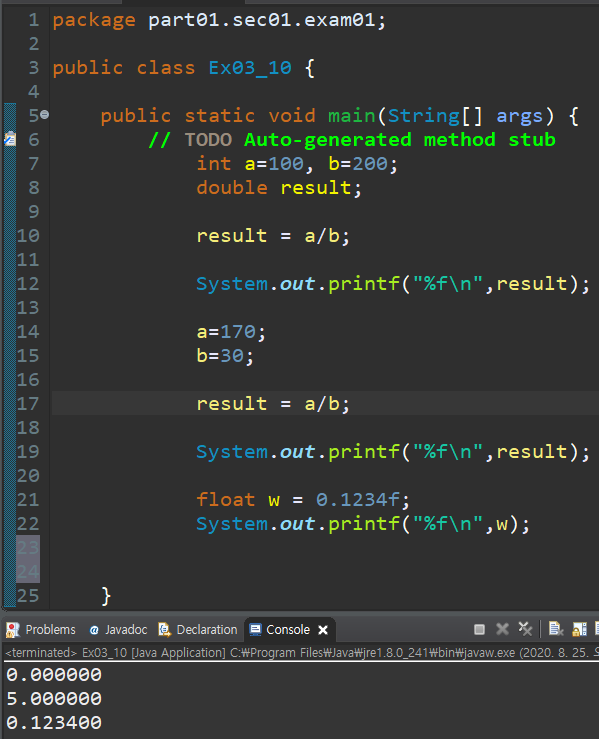The image size is (599, 739).
Task: Click the TODO task marker on line 6
Action: pyautogui.click(x=10, y=139)
